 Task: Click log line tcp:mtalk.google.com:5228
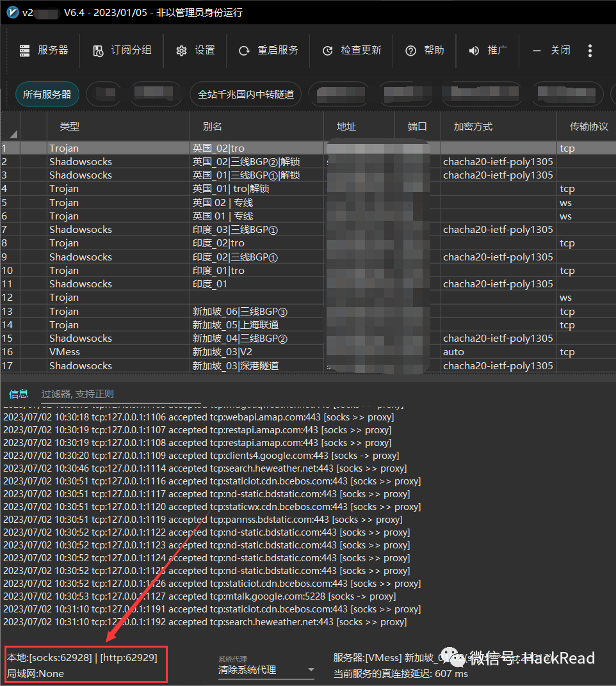click(x=199, y=596)
